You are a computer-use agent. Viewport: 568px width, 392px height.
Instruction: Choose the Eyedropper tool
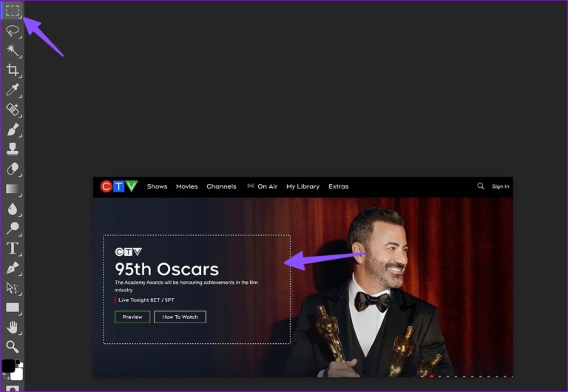tap(13, 90)
